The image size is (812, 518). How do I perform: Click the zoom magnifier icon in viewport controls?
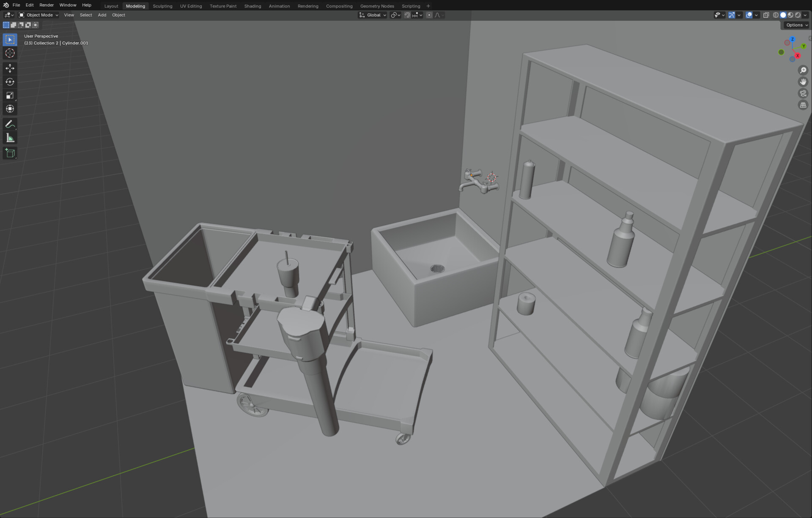pos(803,70)
